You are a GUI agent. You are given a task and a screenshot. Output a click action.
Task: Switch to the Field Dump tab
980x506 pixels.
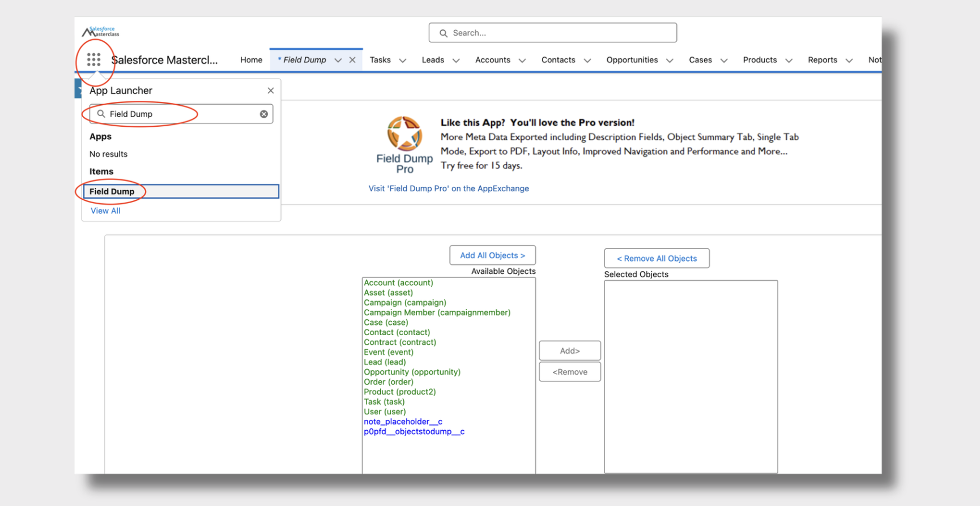302,60
